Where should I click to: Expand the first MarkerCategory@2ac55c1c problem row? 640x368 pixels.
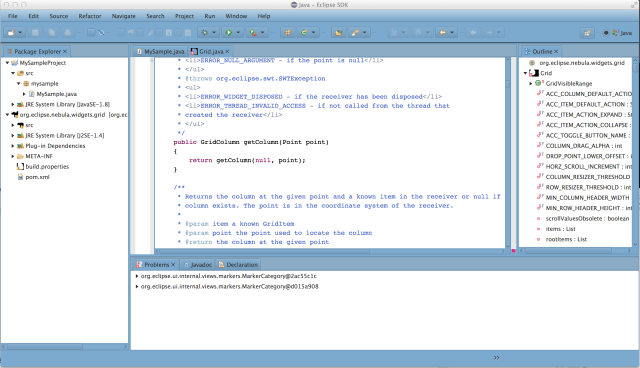137,276
